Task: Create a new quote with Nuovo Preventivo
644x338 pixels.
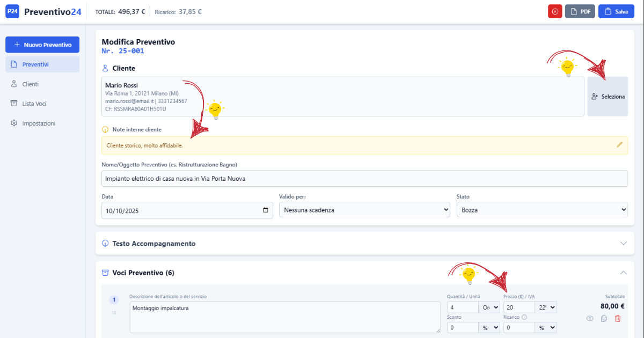Action: (42, 45)
